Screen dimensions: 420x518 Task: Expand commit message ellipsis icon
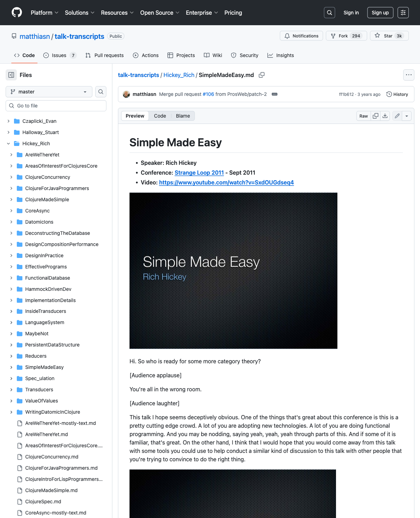275,94
